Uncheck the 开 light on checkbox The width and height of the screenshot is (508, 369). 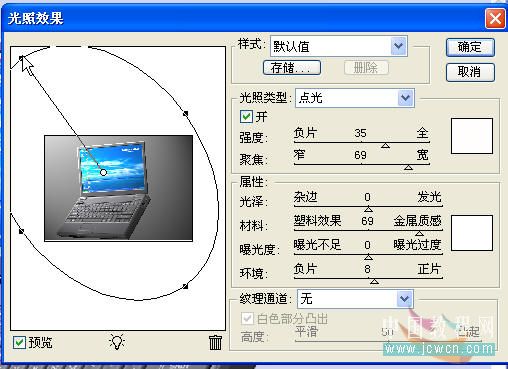246,117
